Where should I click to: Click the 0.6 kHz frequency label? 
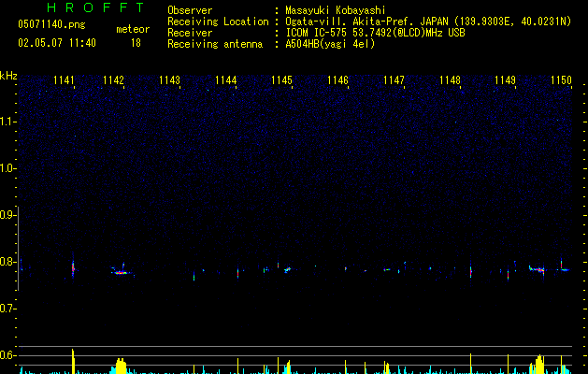(7, 355)
